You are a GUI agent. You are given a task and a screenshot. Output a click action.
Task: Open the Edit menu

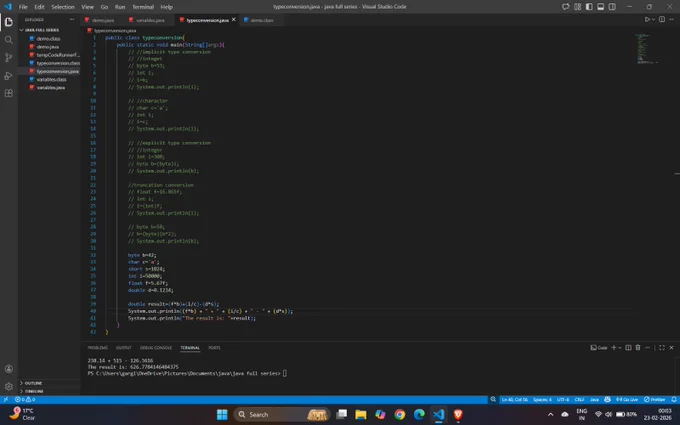pyautogui.click(x=39, y=7)
